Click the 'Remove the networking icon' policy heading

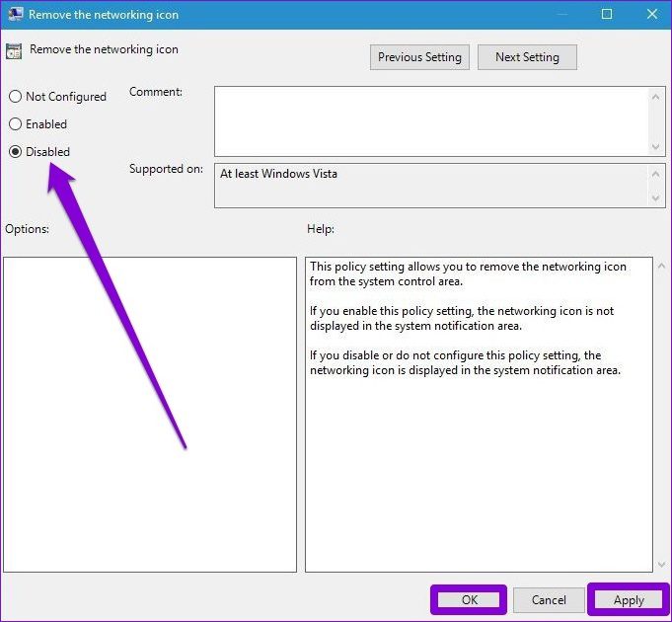(104, 49)
